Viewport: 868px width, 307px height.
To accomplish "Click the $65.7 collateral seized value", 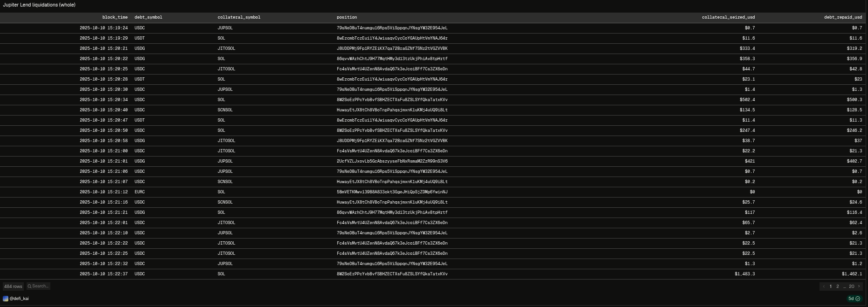I will 749,223.
